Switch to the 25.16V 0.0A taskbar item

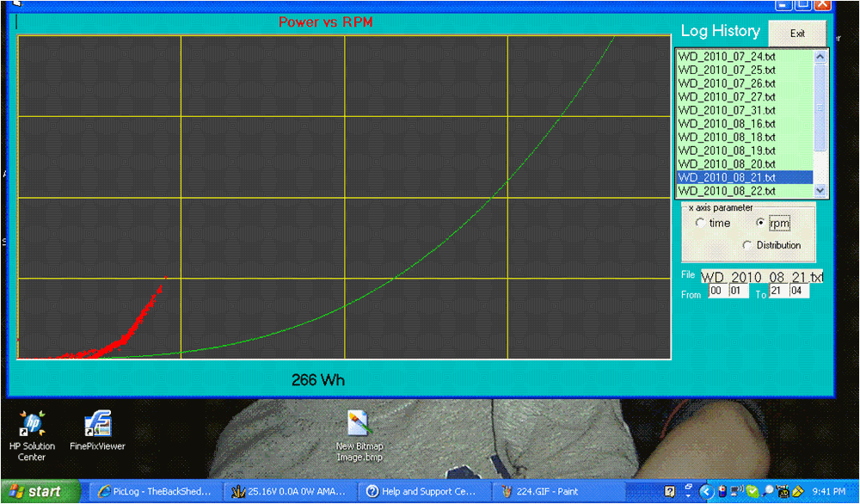[288, 492]
